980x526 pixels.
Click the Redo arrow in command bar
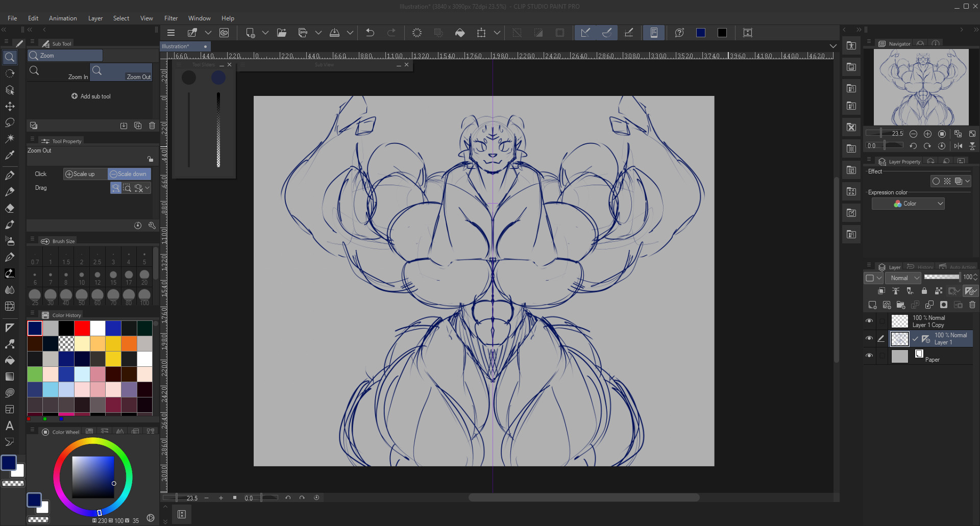click(x=391, y=33)
